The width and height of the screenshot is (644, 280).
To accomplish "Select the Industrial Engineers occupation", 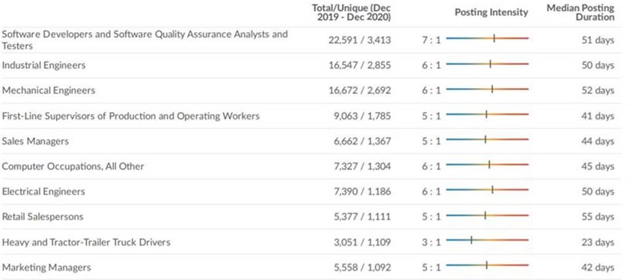I will coord(44,65).
